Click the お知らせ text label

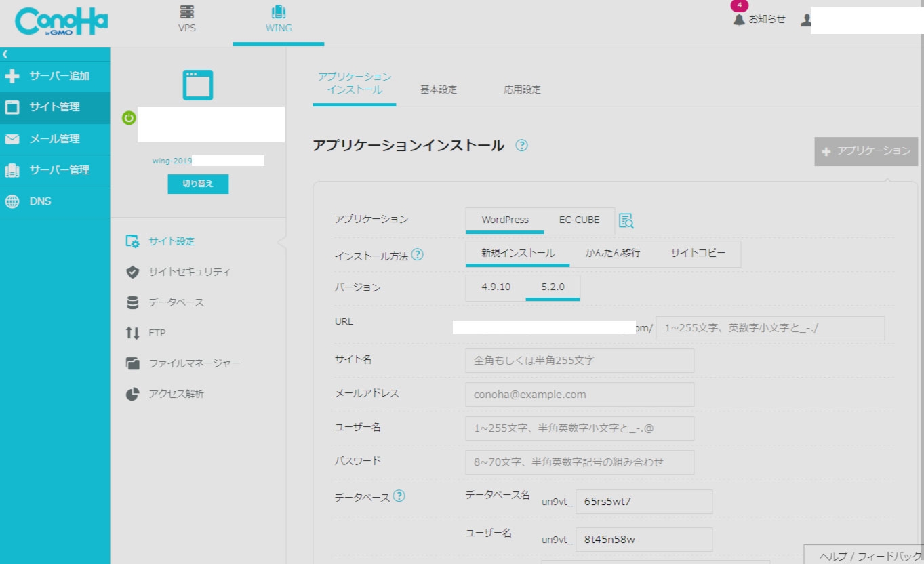(x=767, y=20)
